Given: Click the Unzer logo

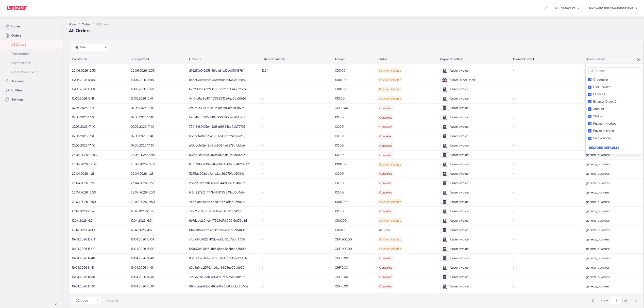Looking at the screenshot, I should tap(17, 8).
